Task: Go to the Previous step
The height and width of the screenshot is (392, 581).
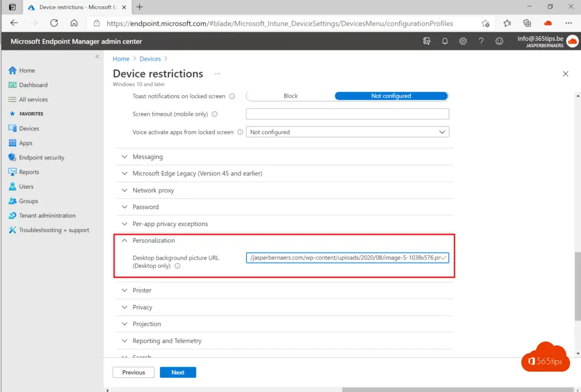Action: click(x=133, y=372)
